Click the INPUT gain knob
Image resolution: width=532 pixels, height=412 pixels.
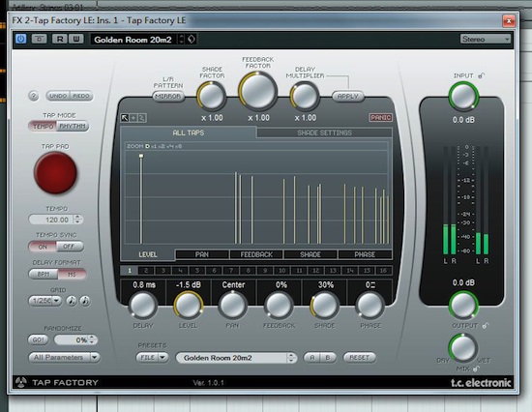click(463, 96)
